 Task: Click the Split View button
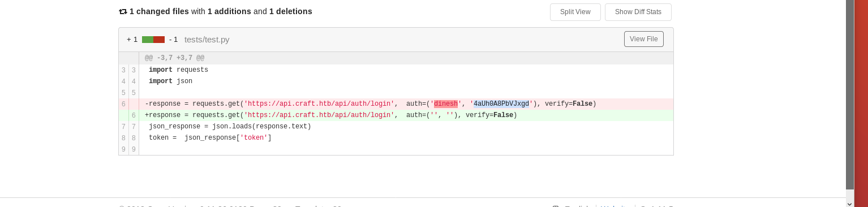tap(575, 12)
